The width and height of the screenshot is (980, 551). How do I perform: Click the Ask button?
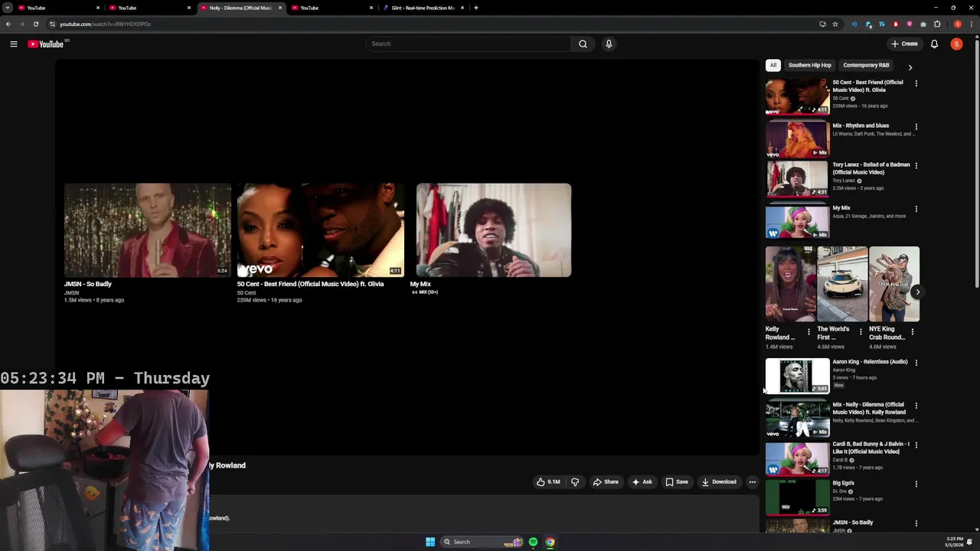(x=642, y=482)
